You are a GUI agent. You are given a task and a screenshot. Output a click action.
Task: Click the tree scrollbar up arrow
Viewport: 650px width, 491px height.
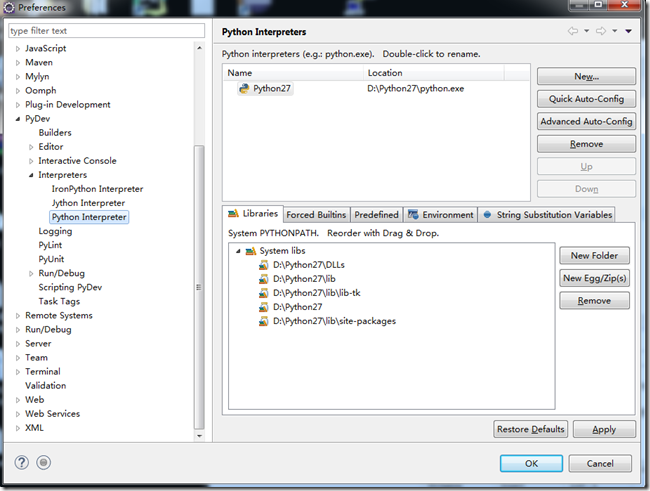[x=199, y=48]
